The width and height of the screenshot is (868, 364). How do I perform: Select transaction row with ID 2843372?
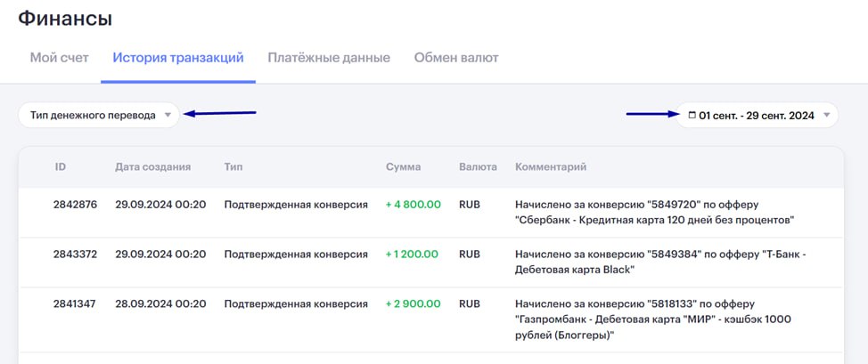pos(431,263)
